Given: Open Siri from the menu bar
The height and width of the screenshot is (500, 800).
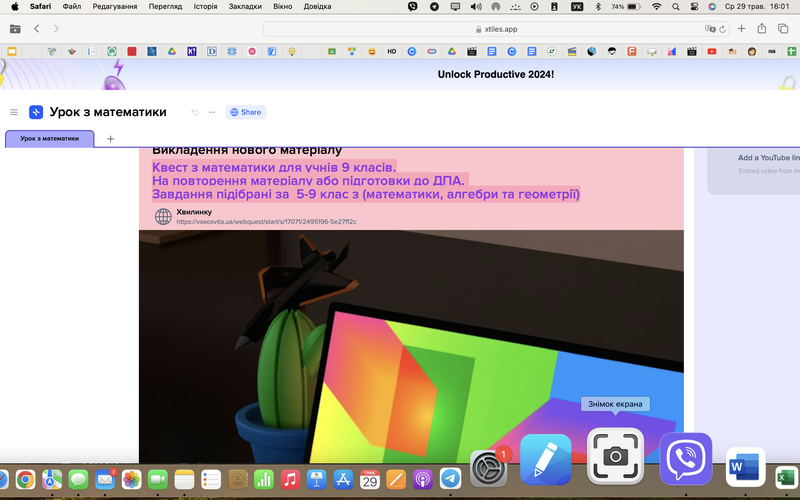Looking at the screenshot, I should [712, 7].
